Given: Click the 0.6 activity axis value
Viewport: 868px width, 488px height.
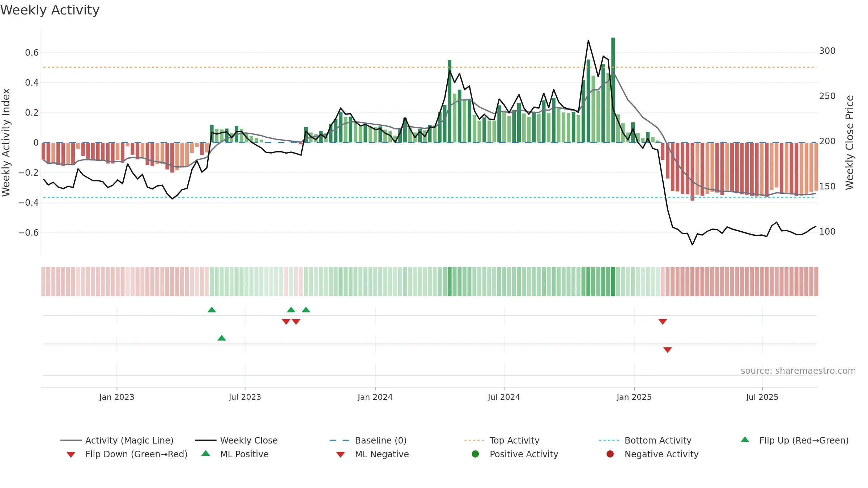Looking at the screenshot, I should coord(32,53).
